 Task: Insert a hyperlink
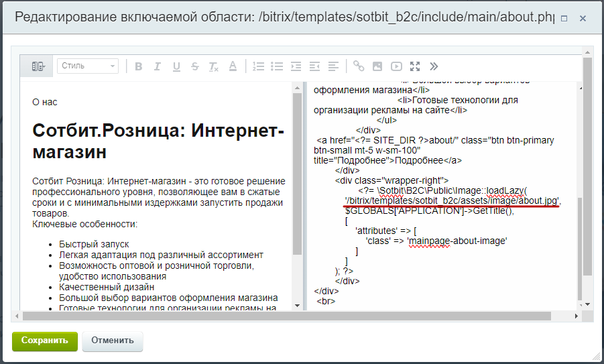pos(359,66)
